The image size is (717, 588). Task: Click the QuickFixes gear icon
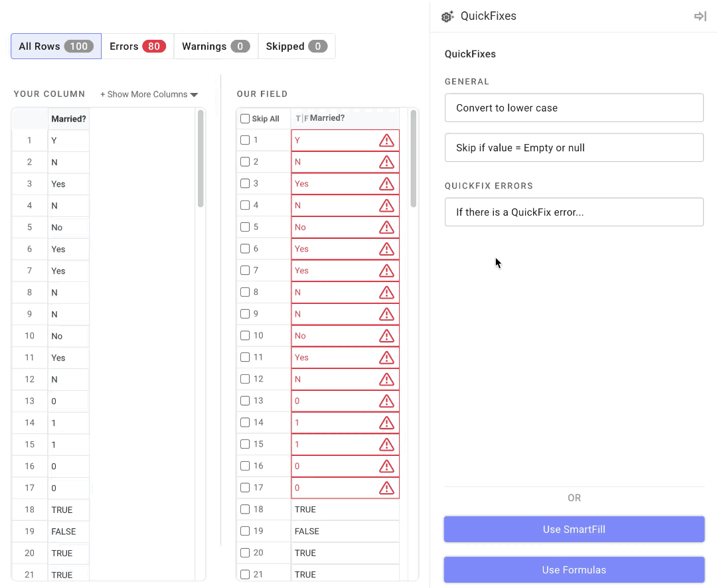(x=447, y=17)
